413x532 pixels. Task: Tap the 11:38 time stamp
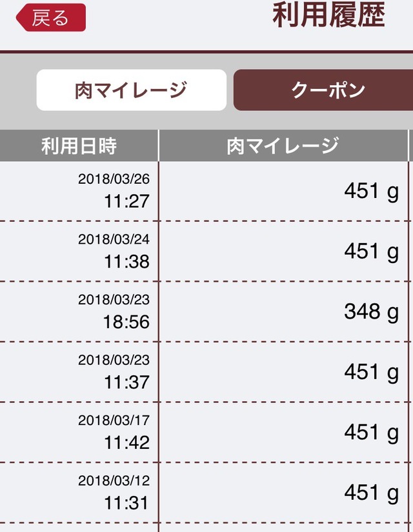coord(126,261)
